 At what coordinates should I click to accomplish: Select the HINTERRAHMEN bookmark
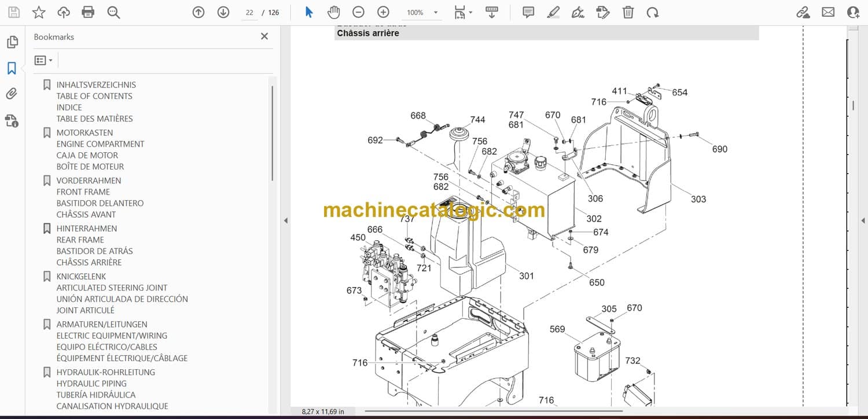click(87, 229)
